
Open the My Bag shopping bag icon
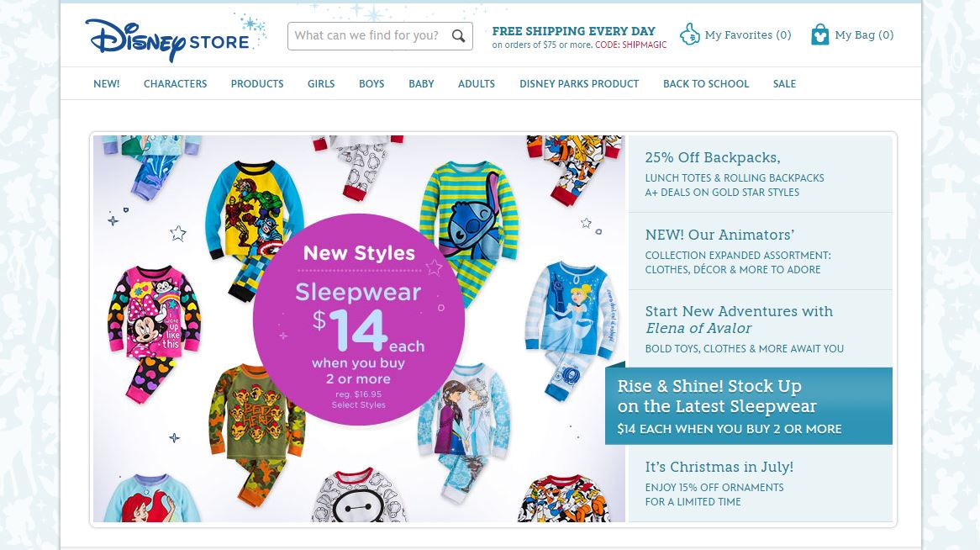[x=819, y=34]
